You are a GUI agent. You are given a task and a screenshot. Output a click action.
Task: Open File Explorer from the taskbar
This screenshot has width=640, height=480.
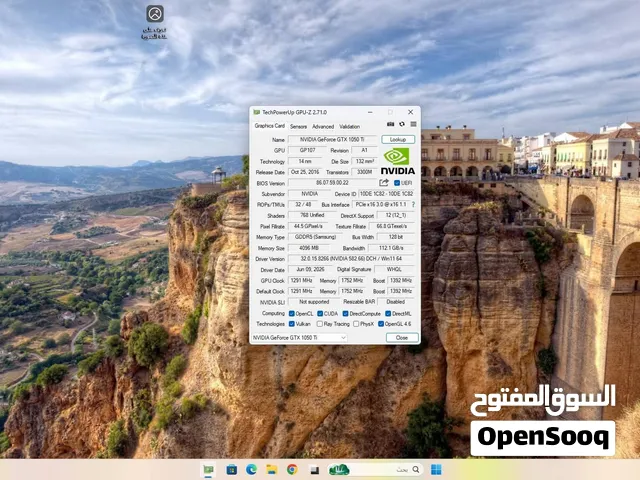[271, 470]
